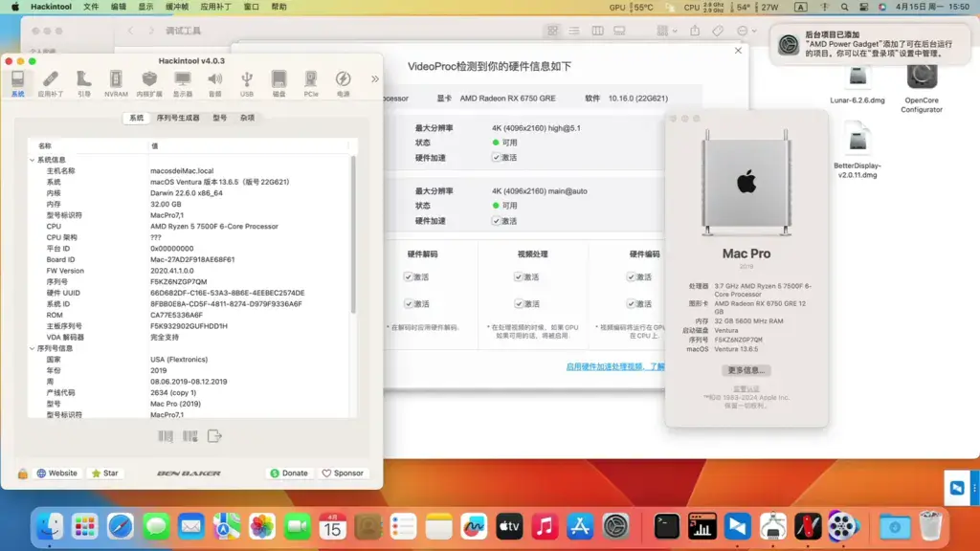
Task: Open System Settings from the Dock
Action: [x=615, y=527]
